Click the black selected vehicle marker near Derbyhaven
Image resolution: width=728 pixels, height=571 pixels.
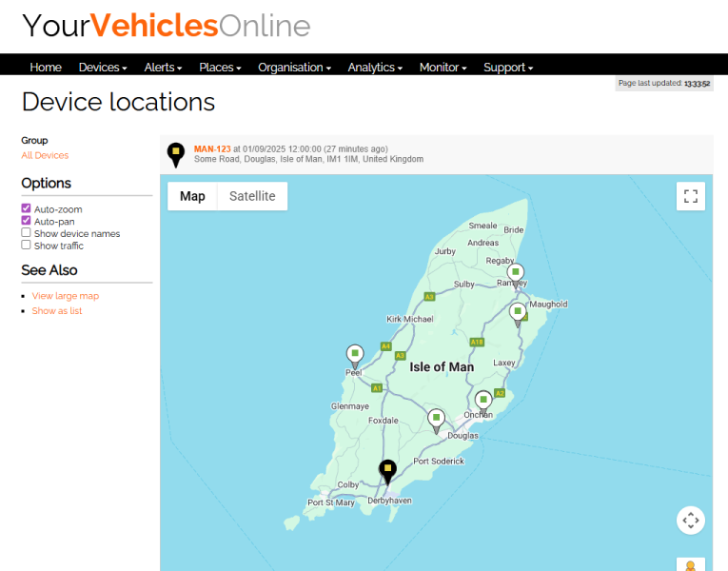click(x=387, y=469)
